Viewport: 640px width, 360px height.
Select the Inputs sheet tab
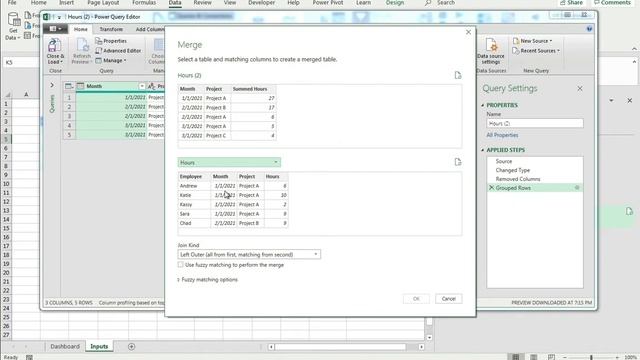point(99,347)
